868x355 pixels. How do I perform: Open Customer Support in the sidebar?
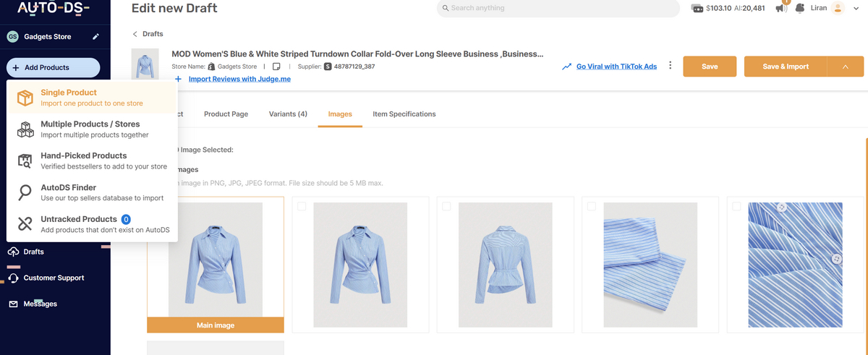point(55,278)
